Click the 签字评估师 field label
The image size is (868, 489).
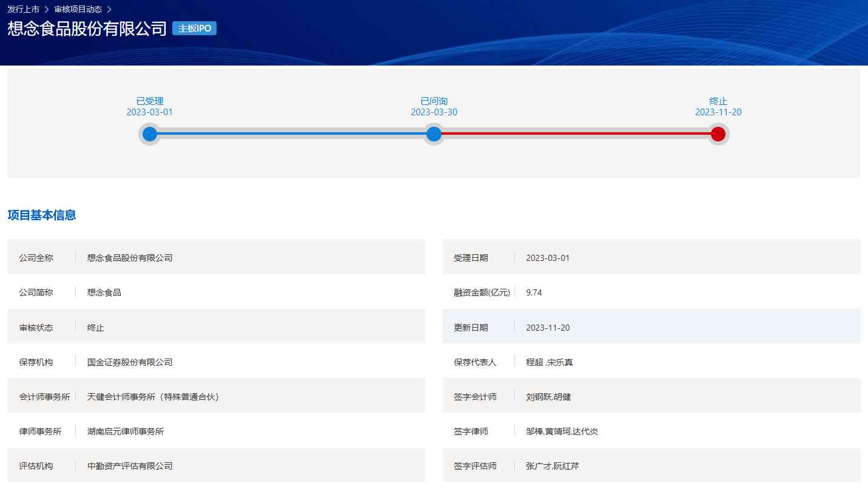pyautogui.click(x=475, y=466)
